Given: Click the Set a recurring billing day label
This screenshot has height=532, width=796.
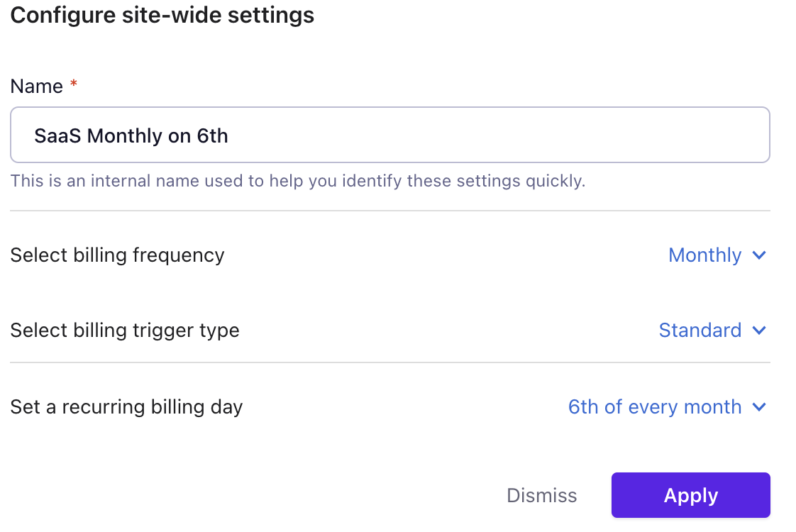Looking at the screenshot, I should click(x=126, y=407).
